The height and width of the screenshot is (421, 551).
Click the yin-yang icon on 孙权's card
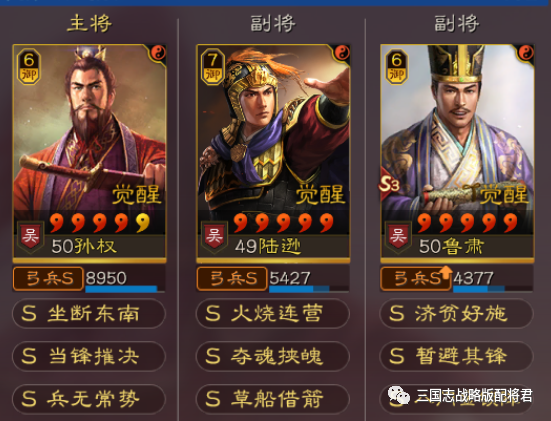click(158, 53)
